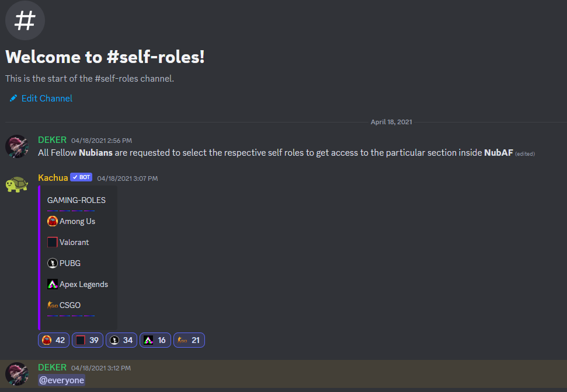Toggle the CSGO reaction with 21
Image resolution: width=567 pixels, height=392 pixels.
pyautogui.click(x=189, y=340)
